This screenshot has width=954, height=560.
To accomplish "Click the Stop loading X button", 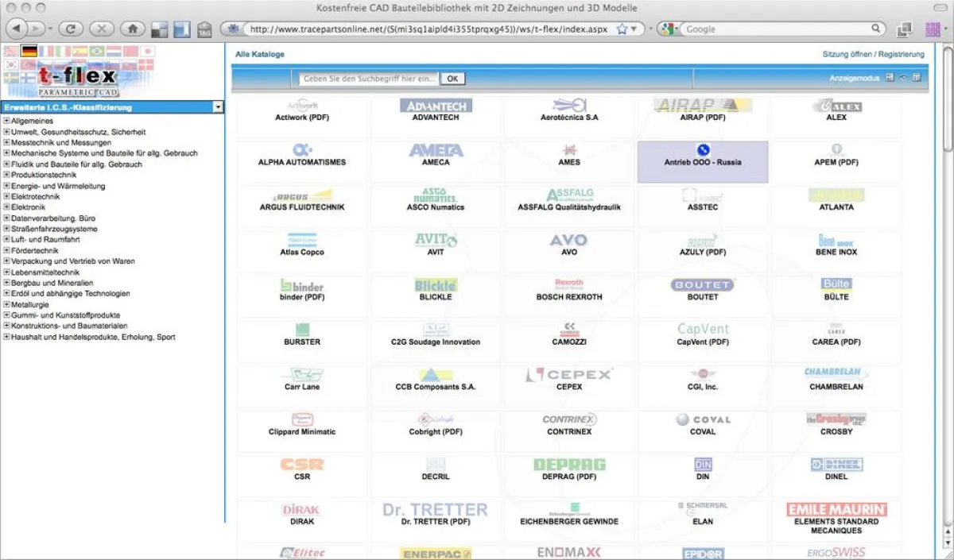I will (x=101, y=29).
